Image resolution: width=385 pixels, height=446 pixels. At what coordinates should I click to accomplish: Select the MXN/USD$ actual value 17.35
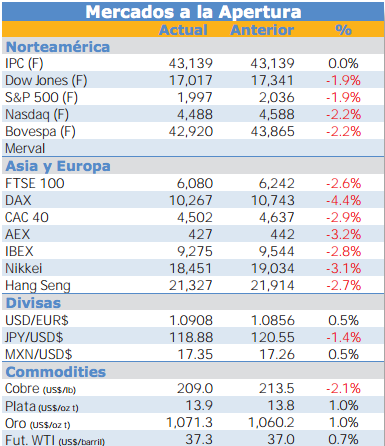[195, 354]
